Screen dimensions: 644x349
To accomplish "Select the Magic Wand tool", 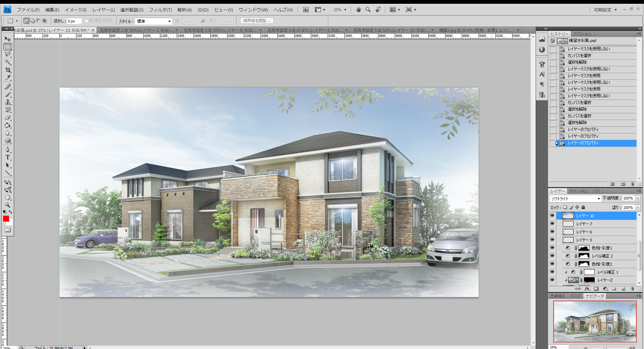I will point(8,62).
